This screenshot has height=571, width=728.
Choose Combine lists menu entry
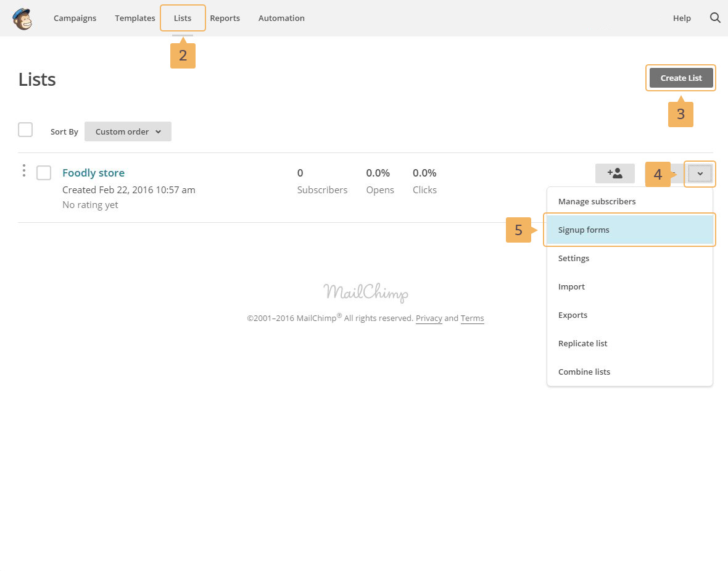click(x=584, y=372)
